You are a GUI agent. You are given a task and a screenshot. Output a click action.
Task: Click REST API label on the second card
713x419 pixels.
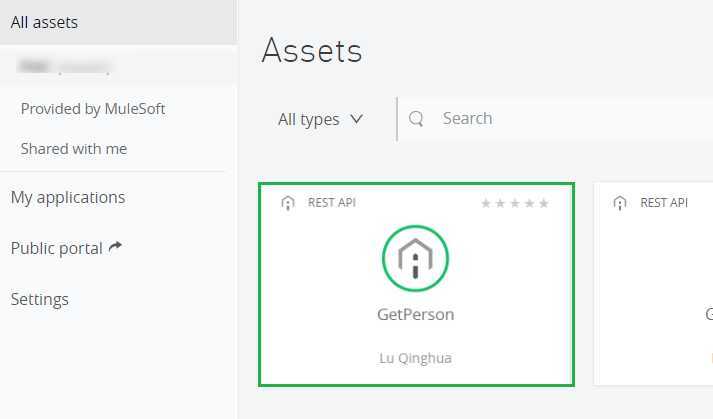pos(664,202)
